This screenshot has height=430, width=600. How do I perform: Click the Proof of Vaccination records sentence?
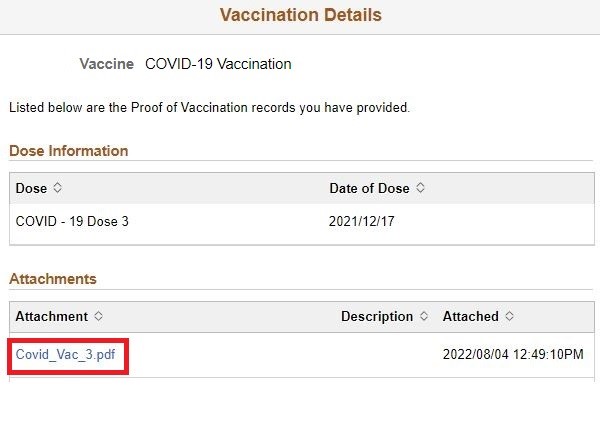[x=209, y=107]
